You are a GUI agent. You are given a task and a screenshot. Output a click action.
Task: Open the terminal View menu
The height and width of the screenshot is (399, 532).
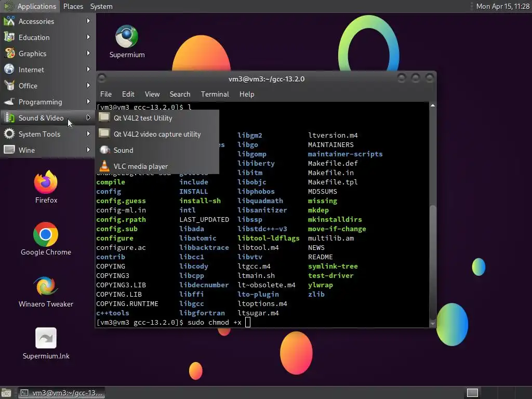tap(152, 94)
